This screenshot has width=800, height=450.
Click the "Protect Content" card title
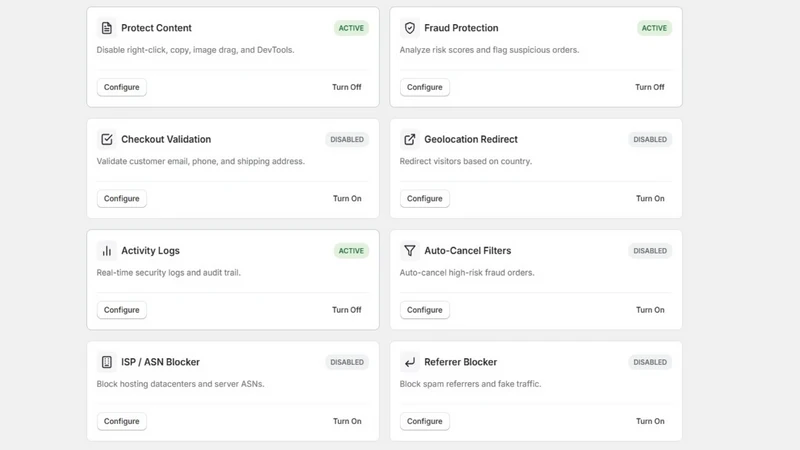[x=156, y=28]
